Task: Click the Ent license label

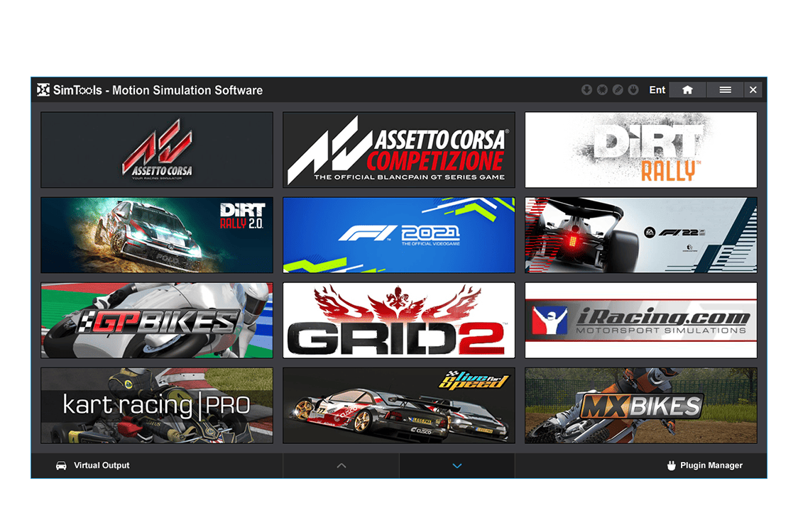Action: [657, 90]
